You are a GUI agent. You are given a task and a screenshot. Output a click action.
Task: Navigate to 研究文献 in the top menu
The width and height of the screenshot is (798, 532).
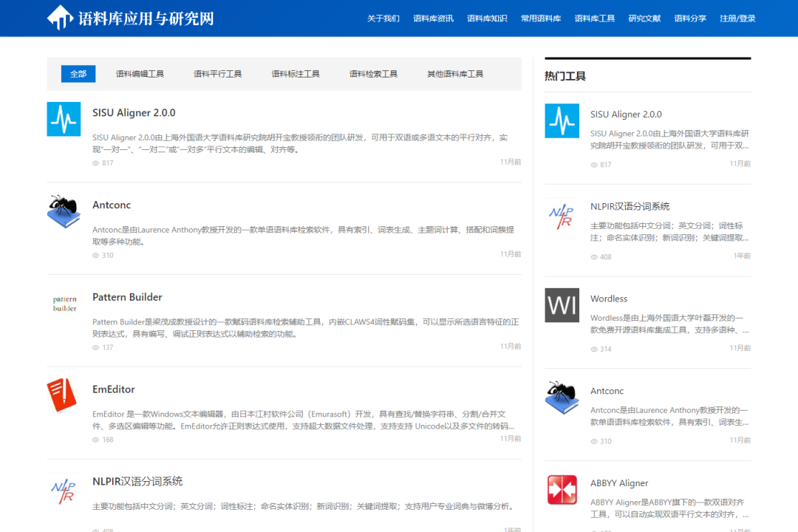point(644,18)
